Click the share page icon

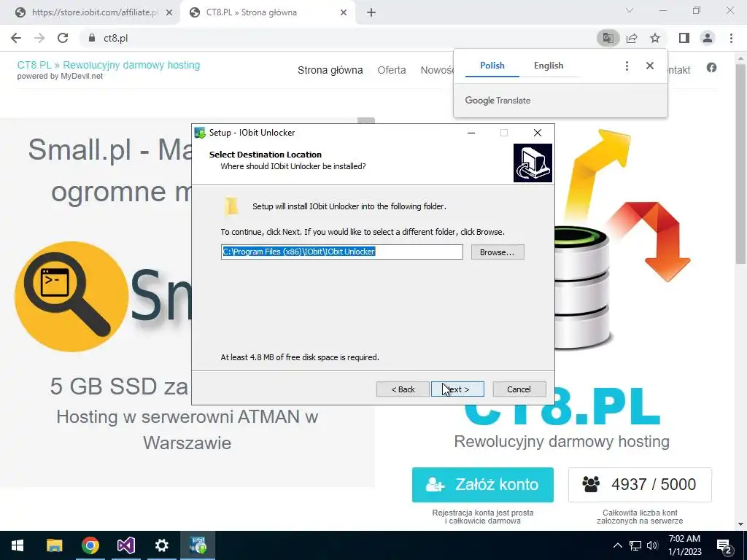tap(632, 38)
